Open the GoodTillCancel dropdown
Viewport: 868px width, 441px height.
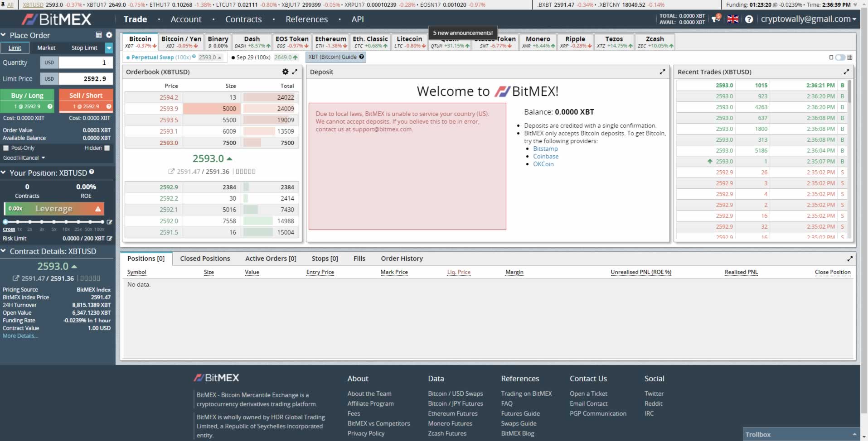coord(24,158)
